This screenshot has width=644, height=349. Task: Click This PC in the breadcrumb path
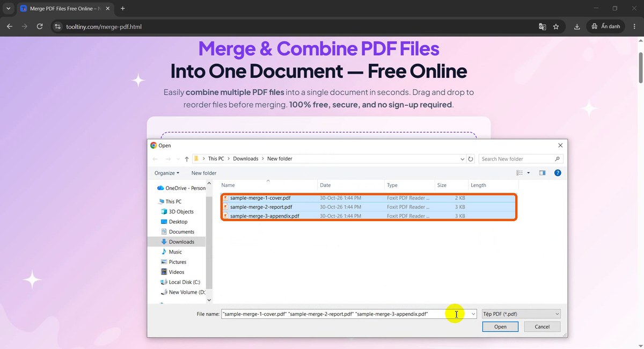216,159
